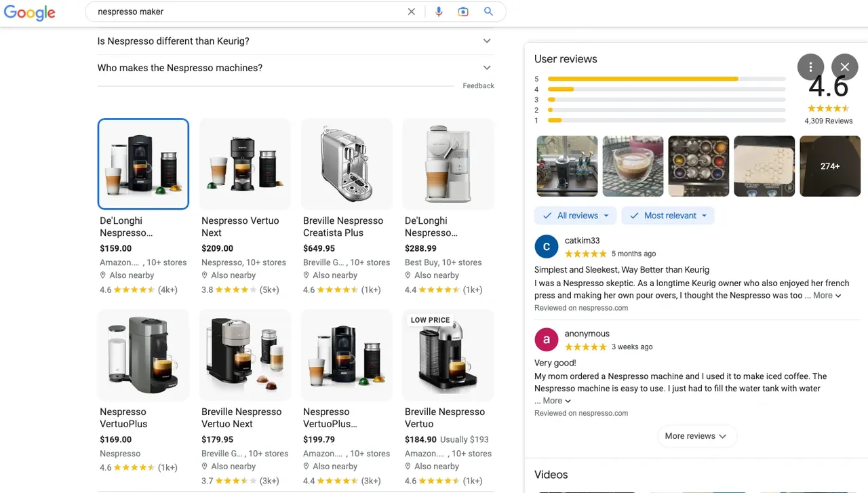Image resolution: width=868 pixels, height=493 pixels.
Task: Open the Breville Nespresso Vertuo Next image
Action: [245, 355]
